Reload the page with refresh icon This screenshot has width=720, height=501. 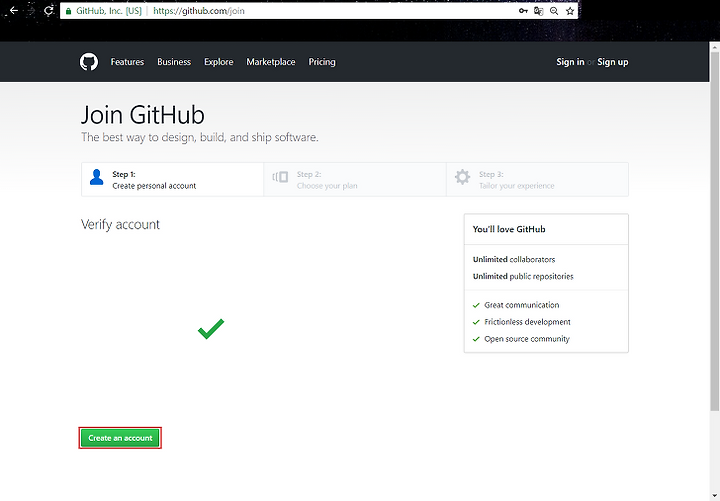[x=49, y=10]
